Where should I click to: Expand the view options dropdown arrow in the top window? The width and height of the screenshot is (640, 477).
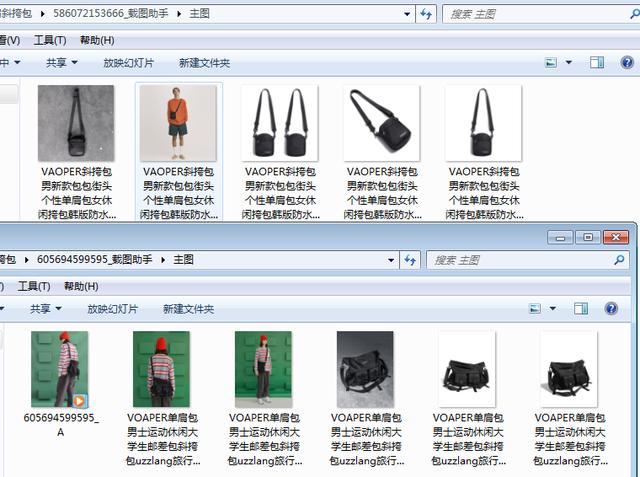tap(570, 63)
